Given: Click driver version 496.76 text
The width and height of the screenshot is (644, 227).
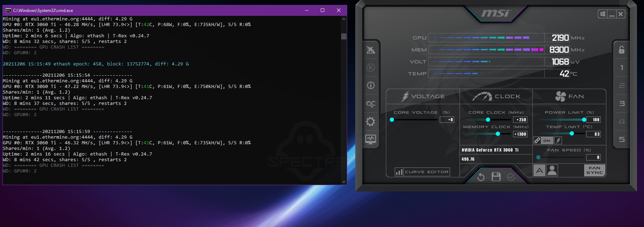Looking at the screenshot, I should click(468, 159).
